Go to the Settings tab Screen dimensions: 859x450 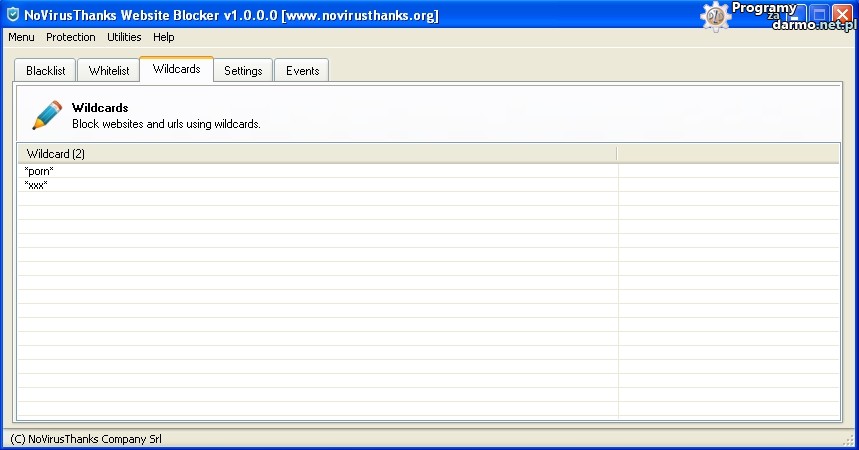[243, 71]
